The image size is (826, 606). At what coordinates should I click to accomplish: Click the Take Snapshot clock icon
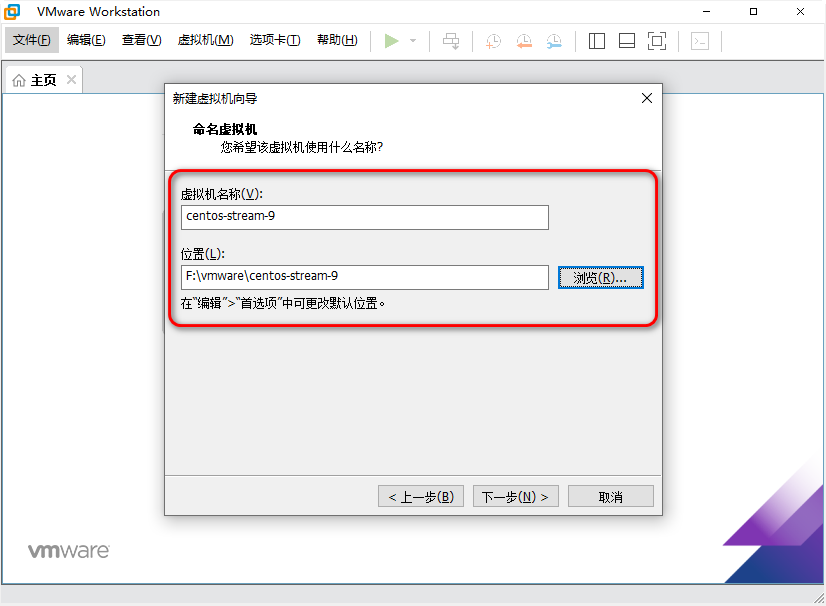point(494,41)
